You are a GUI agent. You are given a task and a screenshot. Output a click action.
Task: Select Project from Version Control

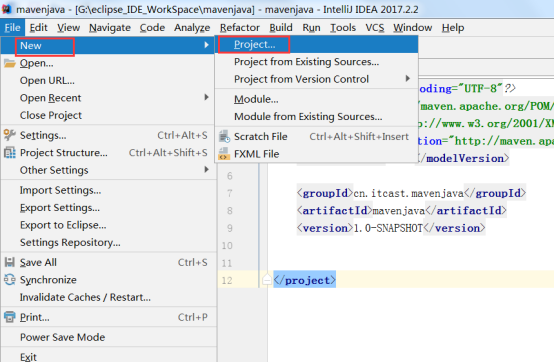[317, 79]
